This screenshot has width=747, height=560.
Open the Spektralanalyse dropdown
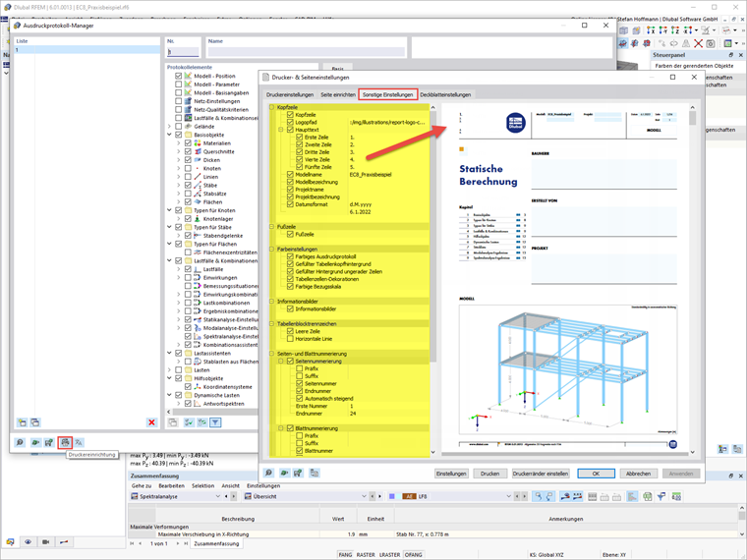[x=218, y=496]
